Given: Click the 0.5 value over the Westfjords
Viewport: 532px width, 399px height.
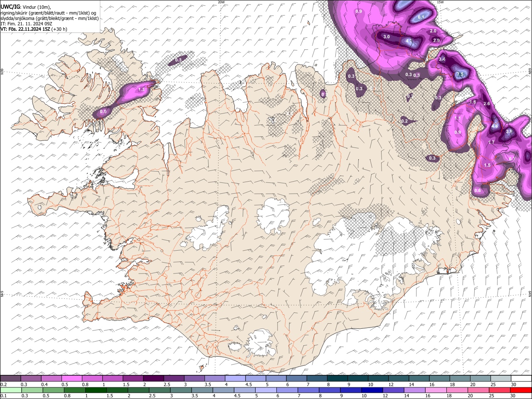Looking at the screenshot, I should [x=103, y=111].
